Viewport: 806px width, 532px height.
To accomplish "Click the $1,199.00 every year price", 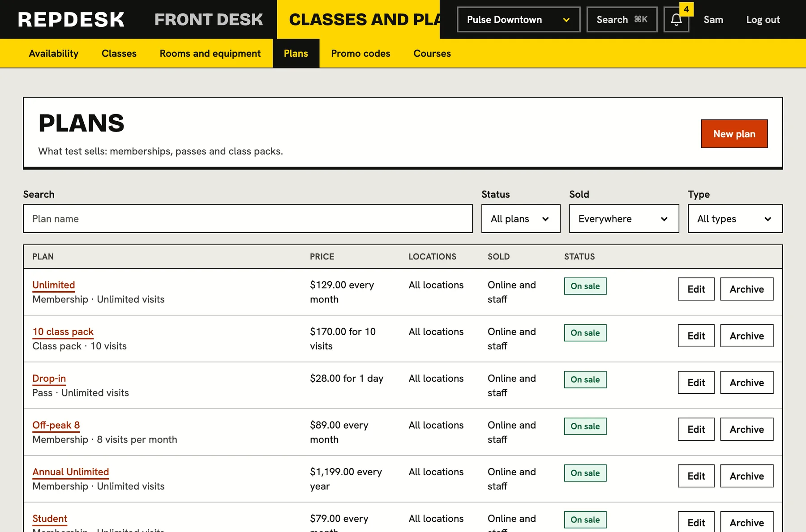I will click(x=346, y=479).
